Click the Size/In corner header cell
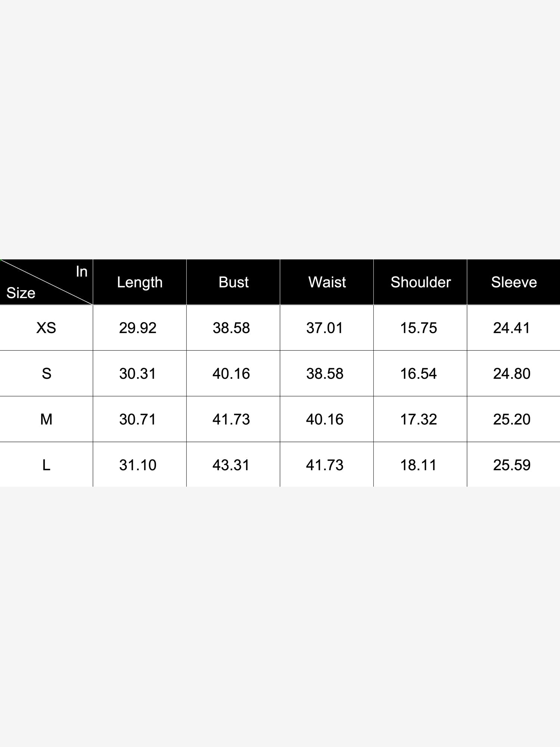The height and width of the screenshot is (747, 560). 46,282
